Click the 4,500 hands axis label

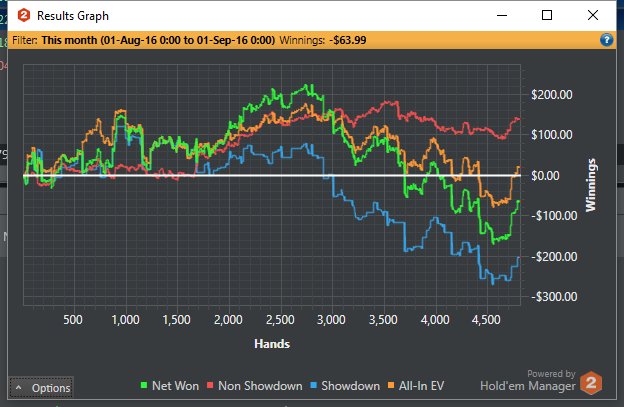pos(486,319)
